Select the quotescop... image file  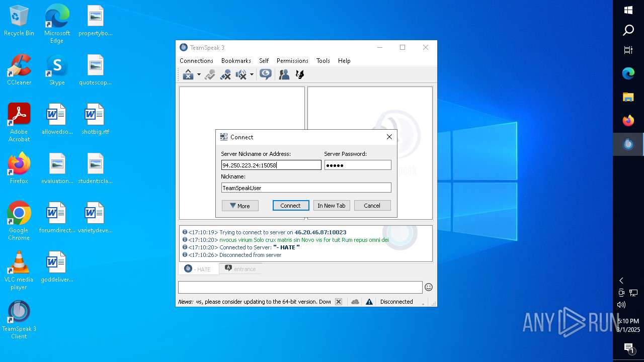tap(95, 70)
